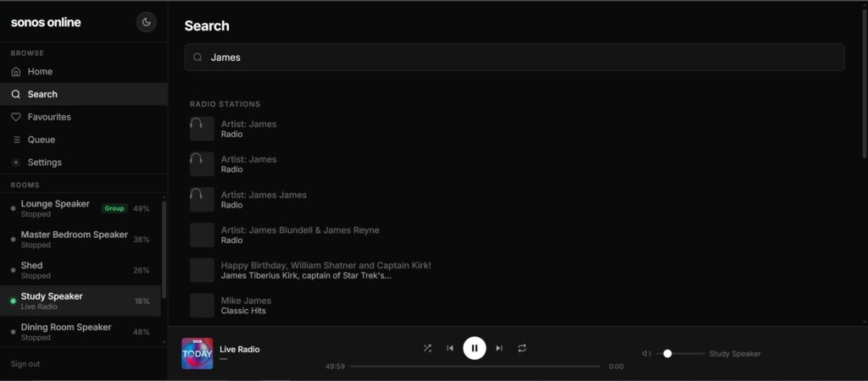The image size is (868, 381).
Task: Click Study Speaker label in player bar
Action: [x=735, y=353]
